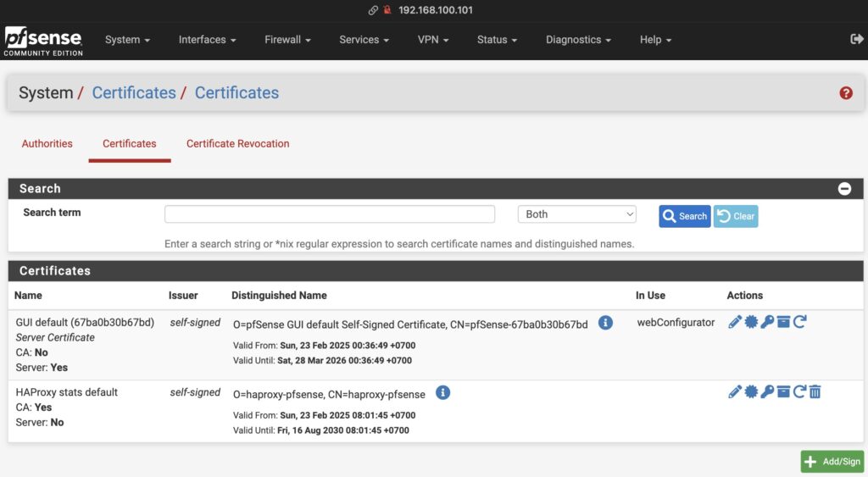Viewport: 868px width, 477px height.
Task: Click the Clear button
Action: (x=736, y=216)
